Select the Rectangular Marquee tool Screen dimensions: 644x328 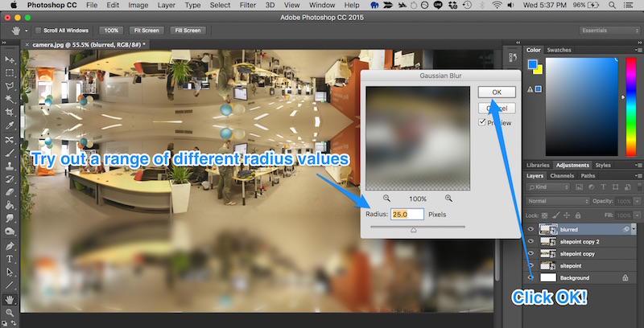click(x=10, y=73)
